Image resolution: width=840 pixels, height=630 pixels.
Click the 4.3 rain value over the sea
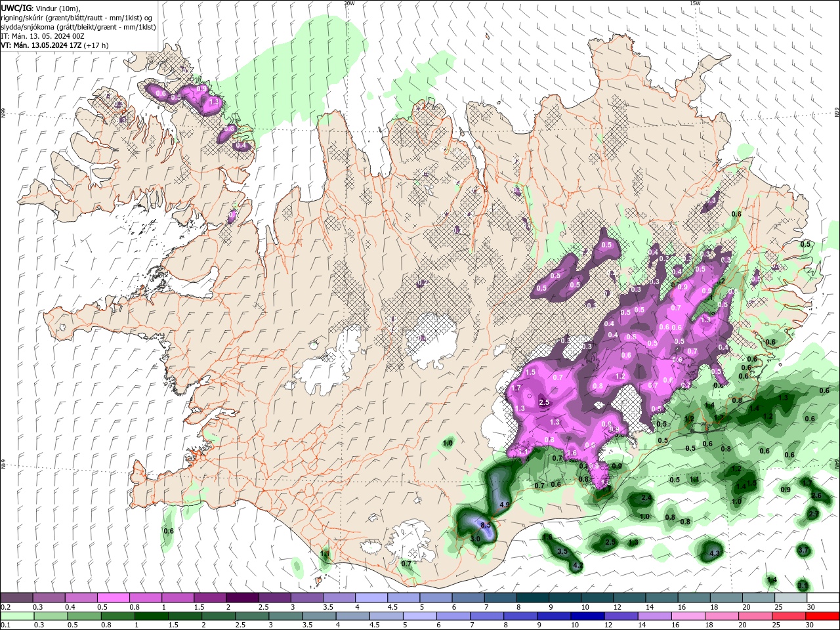point(715,553)
